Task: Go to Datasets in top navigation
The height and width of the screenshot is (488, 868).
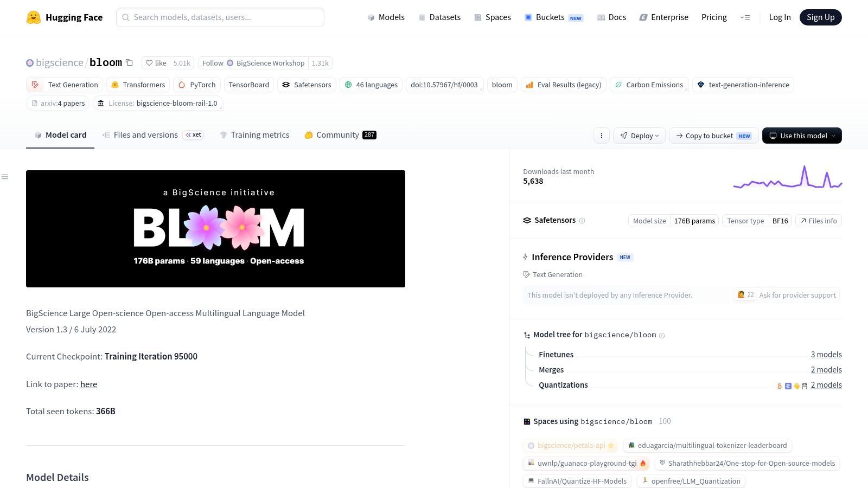Action: [439, 17]
